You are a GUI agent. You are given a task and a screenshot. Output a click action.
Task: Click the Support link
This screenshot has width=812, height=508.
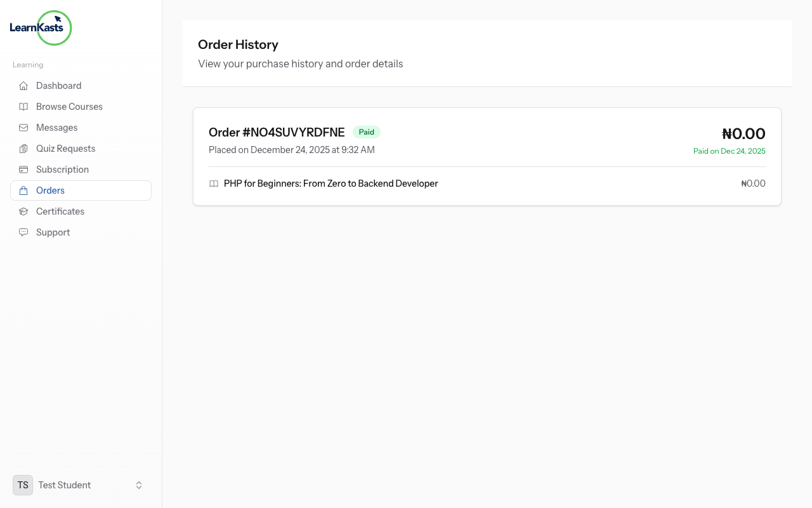53,232
